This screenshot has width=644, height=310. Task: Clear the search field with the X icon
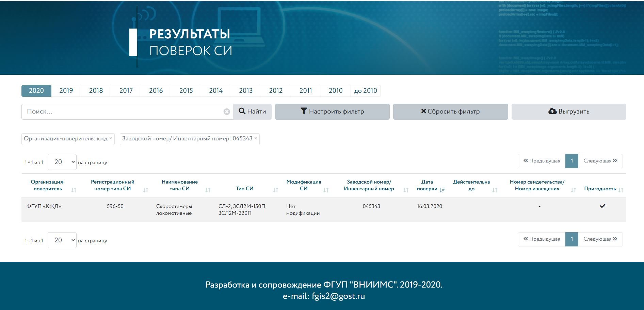pos(227,112)
